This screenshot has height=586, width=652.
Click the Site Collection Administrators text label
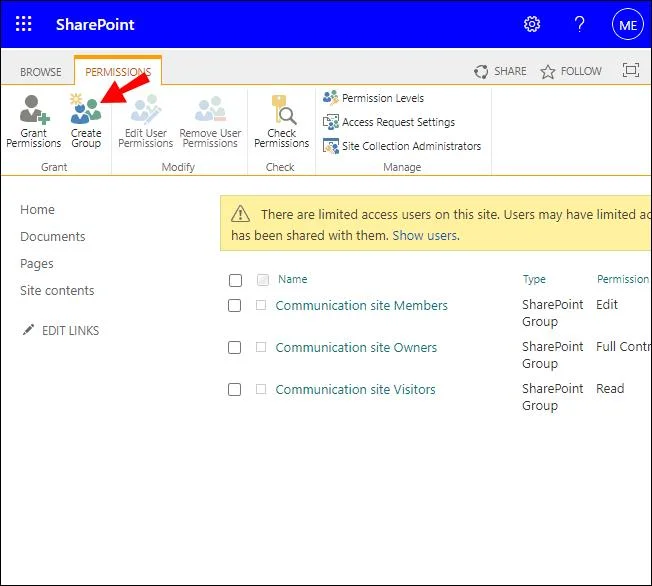(x=411, y=146)
